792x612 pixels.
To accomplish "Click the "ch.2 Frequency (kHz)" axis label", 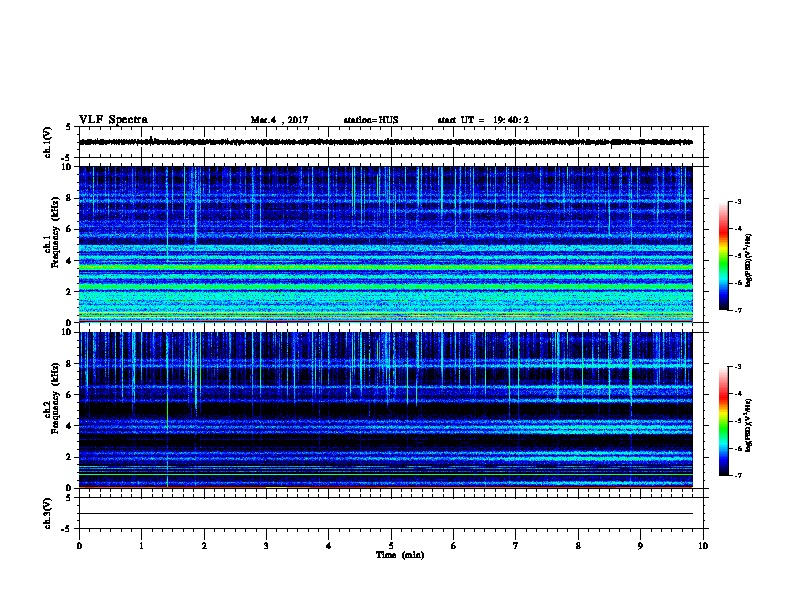I will (51, 398).
